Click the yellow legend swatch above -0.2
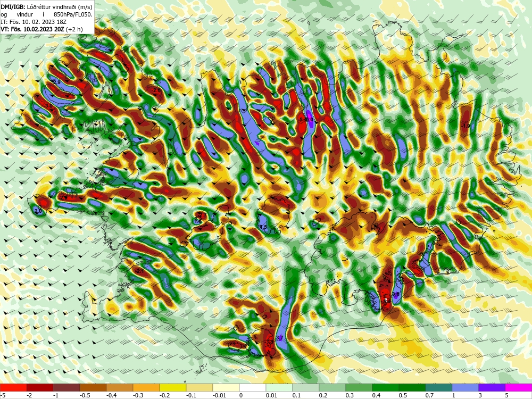 (x=173, y=387)
